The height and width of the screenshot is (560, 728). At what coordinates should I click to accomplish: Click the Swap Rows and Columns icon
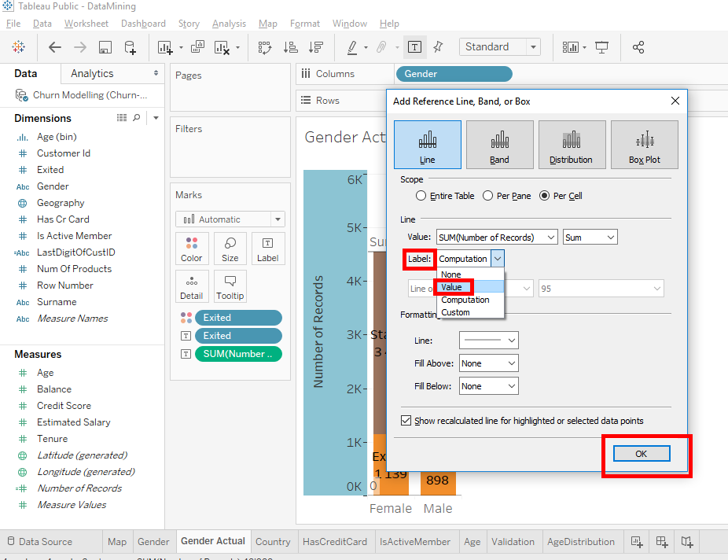[265, 47]
